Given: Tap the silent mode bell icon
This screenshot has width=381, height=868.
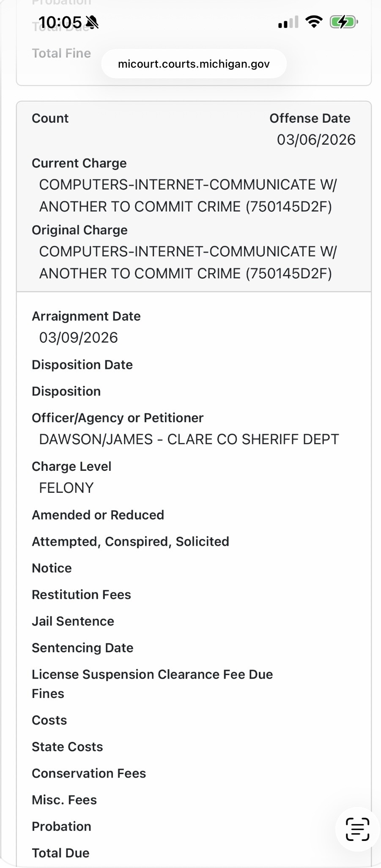Looking at the screenshot, I should click(92, 22).
